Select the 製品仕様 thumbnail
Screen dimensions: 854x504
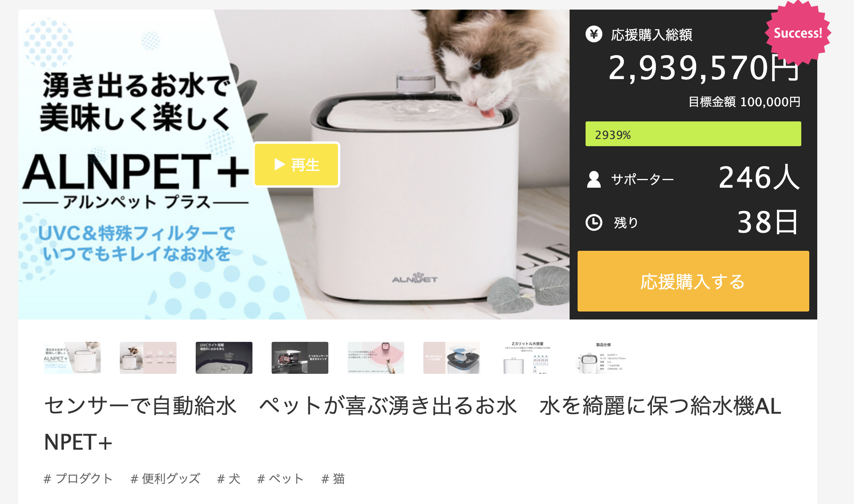(x=604, y=358)
